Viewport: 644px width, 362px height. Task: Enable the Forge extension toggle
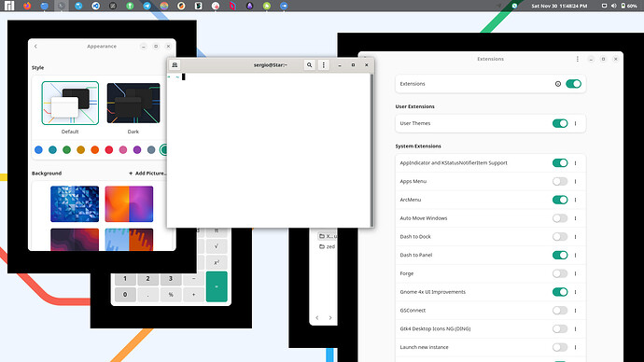560,273
